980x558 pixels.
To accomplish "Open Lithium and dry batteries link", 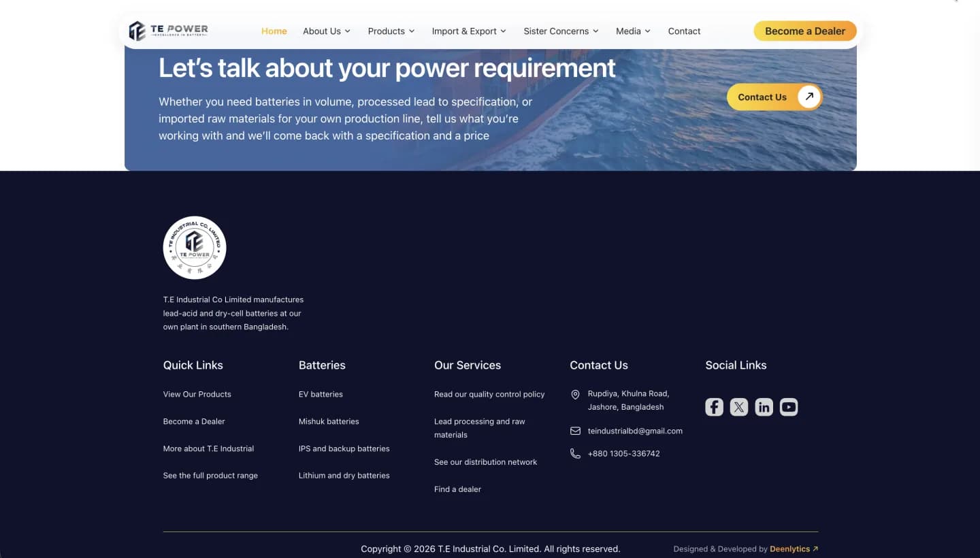I will coord(344,476).
